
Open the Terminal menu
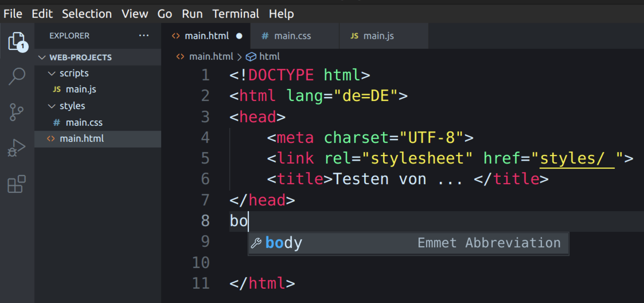click(236, 14)
